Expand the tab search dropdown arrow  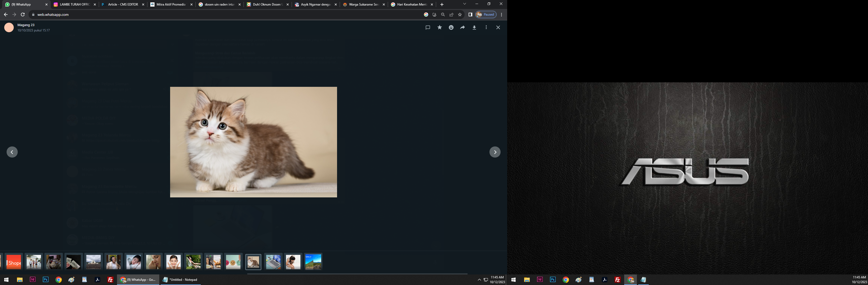[464, 4]
